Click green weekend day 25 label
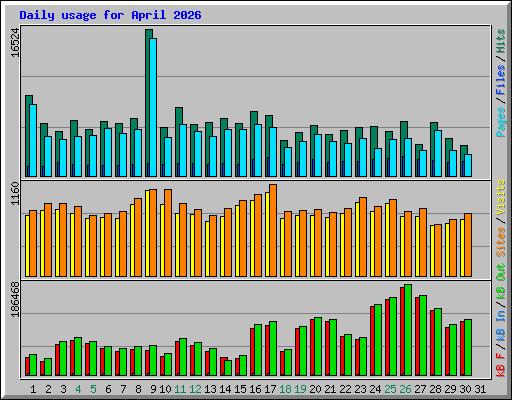This screenshot has height=400, width=512. tap(390, 389)
